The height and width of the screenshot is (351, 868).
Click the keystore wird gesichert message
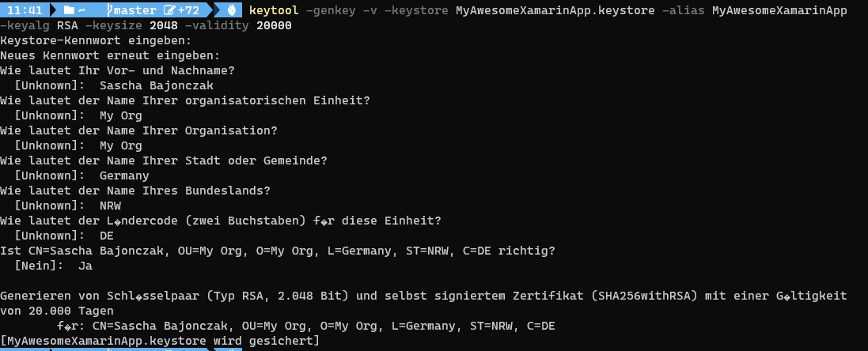pos(160,341)
